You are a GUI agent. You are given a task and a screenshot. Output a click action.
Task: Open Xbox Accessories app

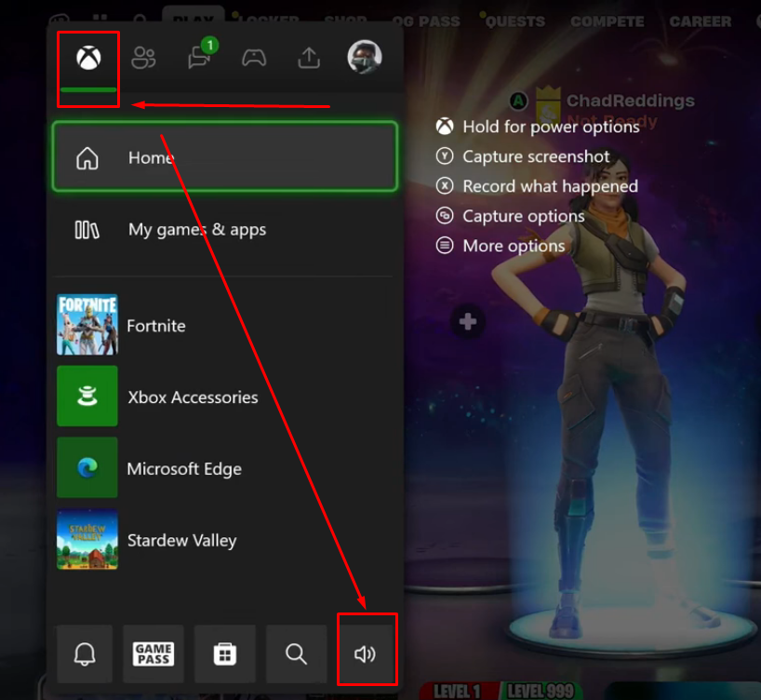(225, 397)
